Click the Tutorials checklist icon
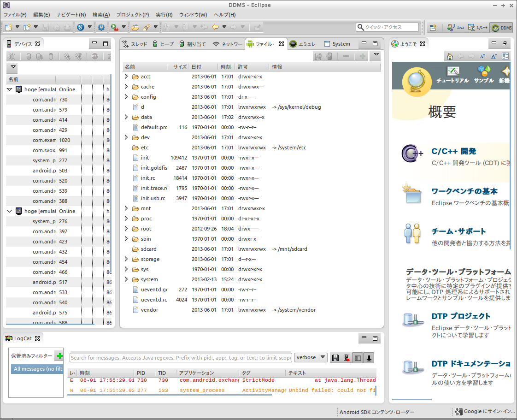 pyautogui.click(x=453, y=71)
